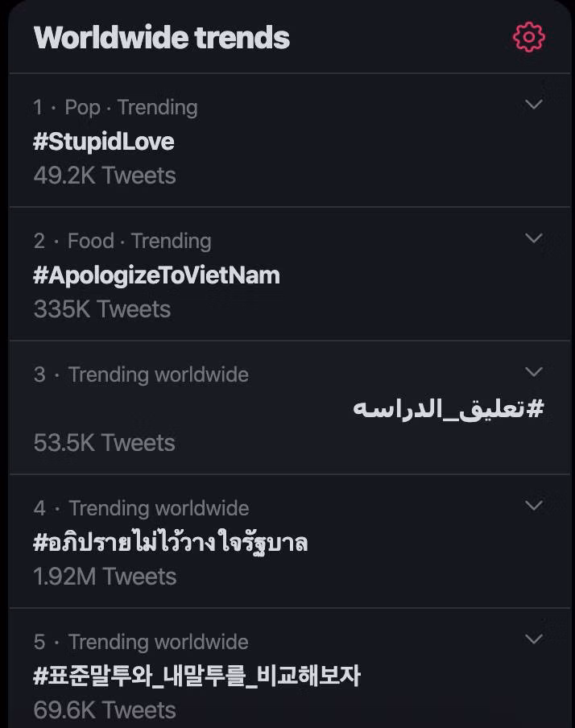Open the dropdown for the Arabic trend

pyautogui.click(x=532, y=371)
